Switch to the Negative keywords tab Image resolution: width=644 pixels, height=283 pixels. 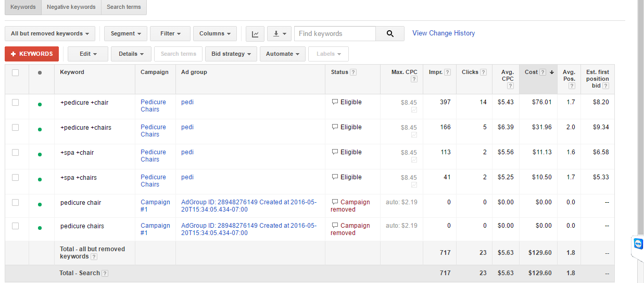pos(71,7)
